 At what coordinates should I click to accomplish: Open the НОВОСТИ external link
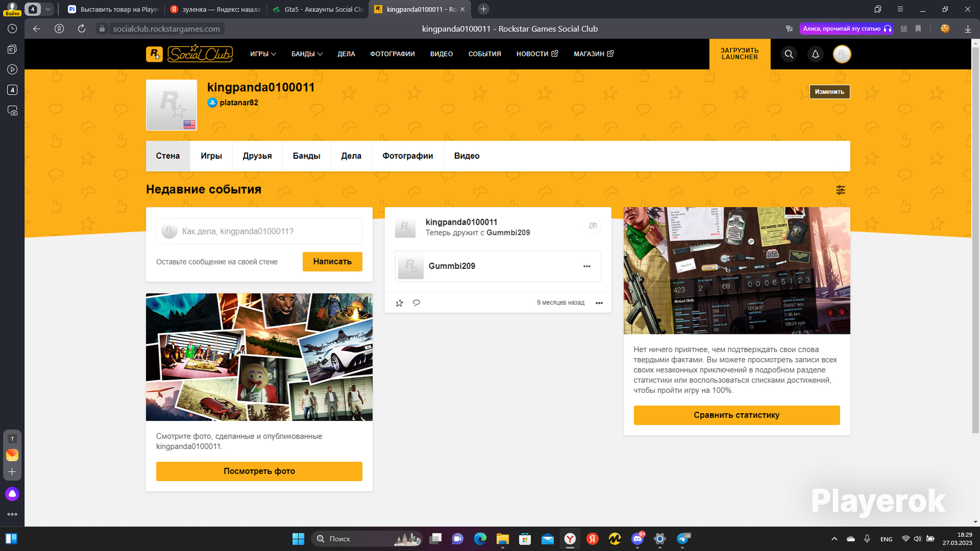[537, 54]
